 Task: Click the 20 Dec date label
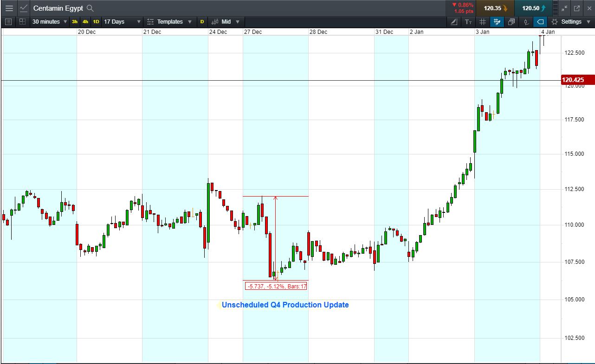click(87, 32)
